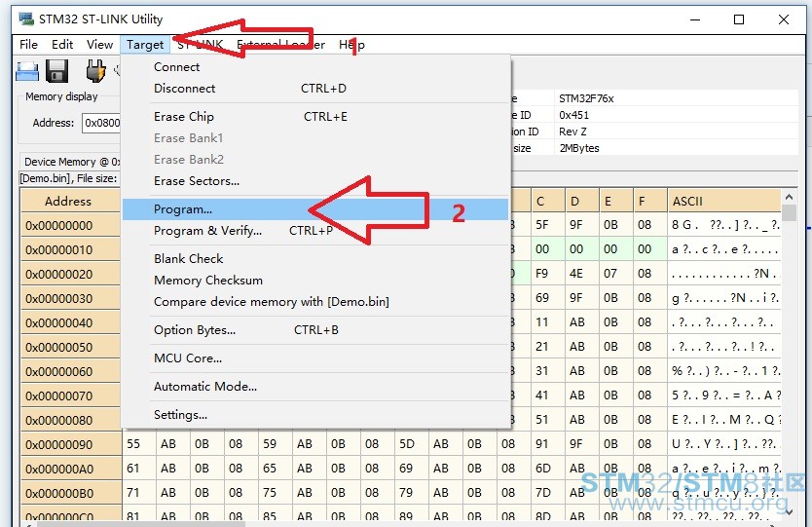The height and width of the screenshot is (527, 812).
Task: Open the Edit menu
Action: click(62, 45)
